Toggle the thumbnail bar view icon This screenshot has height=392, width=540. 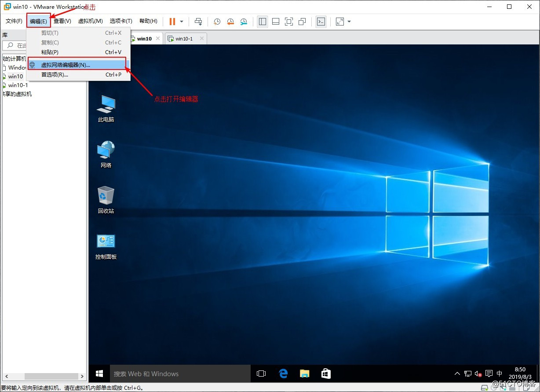[x=276, y=21]
